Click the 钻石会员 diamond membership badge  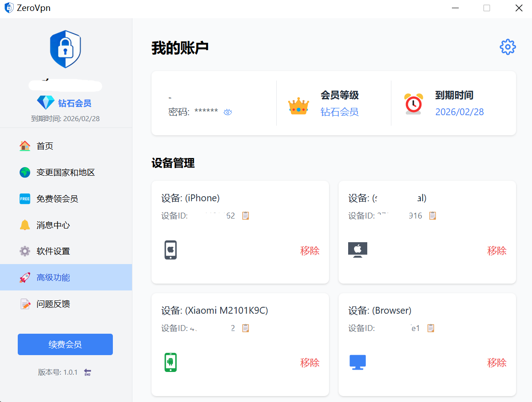coord(65,102)
